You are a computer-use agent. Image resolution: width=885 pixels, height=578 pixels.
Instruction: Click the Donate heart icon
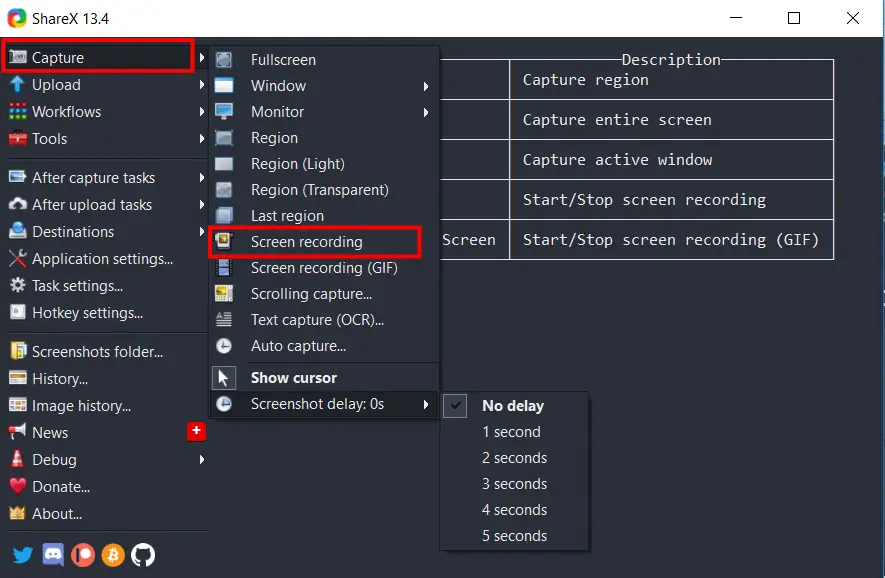[x=17, y=486]
